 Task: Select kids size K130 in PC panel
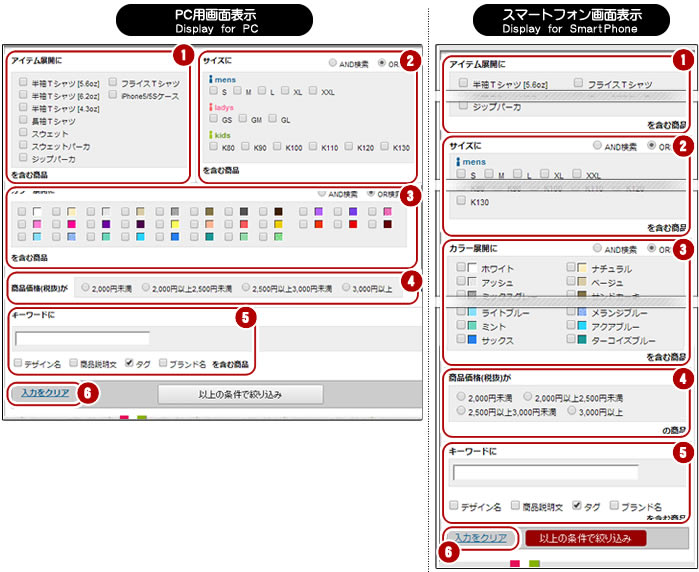[x=384, y=146]
